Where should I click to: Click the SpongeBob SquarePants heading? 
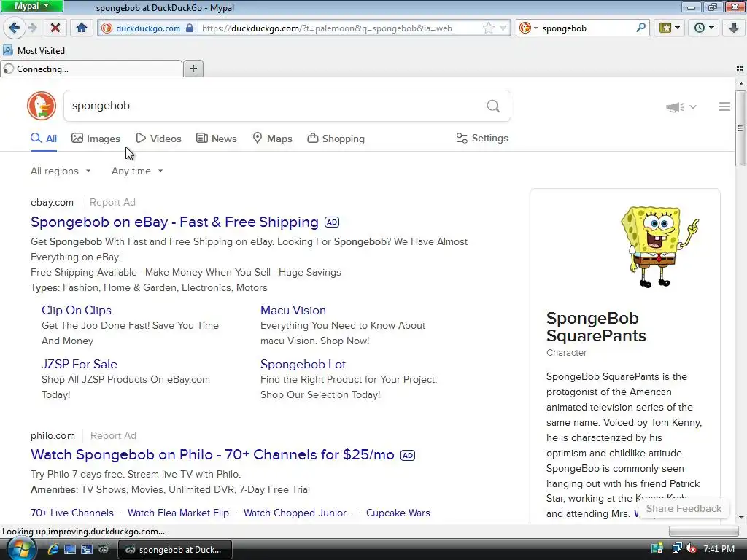click(596, 327)
